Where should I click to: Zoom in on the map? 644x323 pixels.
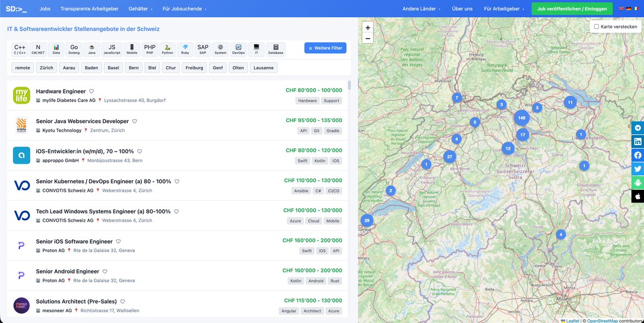(367, 27)
